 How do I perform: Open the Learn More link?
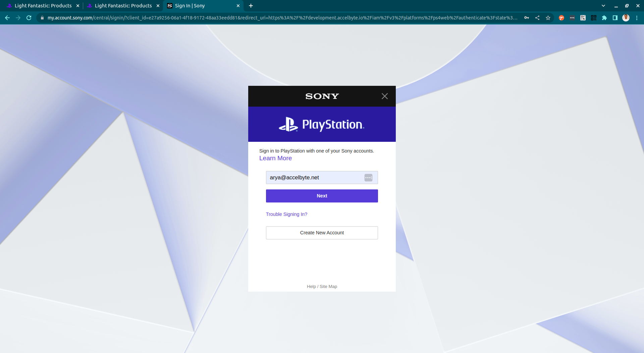[x=275, y=158]
